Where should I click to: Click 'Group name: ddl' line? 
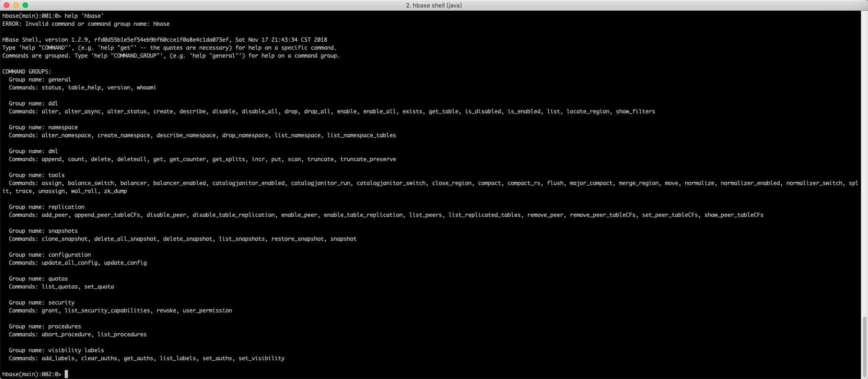click(33, 104)
